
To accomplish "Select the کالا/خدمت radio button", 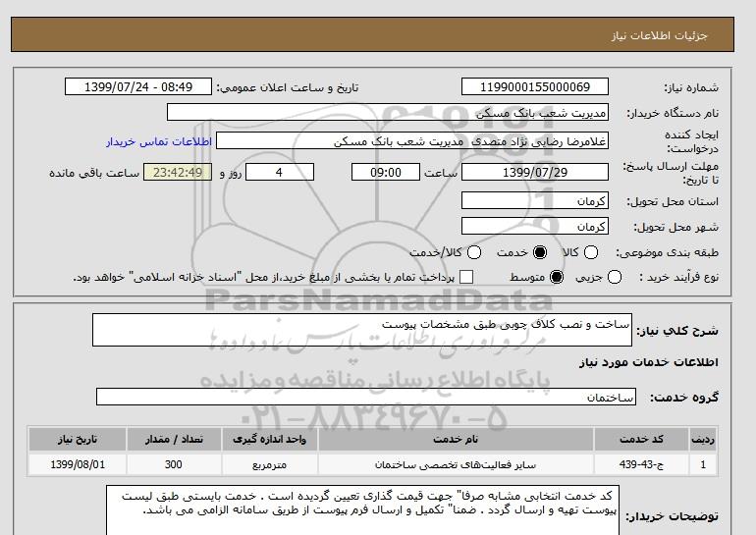I will click(x=474, y=252).
